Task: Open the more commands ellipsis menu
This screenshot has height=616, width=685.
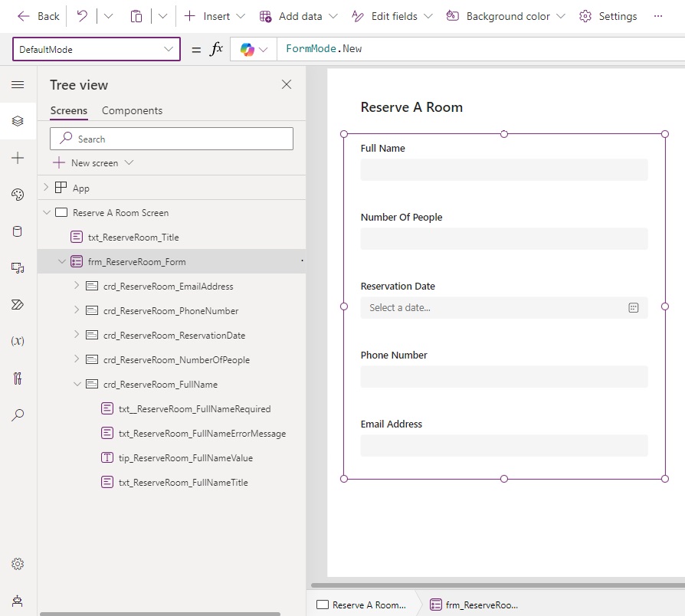Action: coord(657,16)
